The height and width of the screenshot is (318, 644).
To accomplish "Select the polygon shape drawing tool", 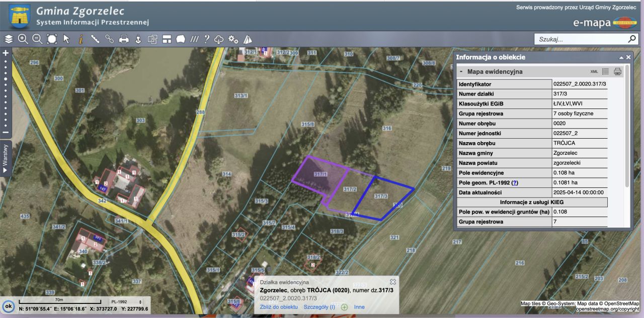I will (x=181, y=39).
